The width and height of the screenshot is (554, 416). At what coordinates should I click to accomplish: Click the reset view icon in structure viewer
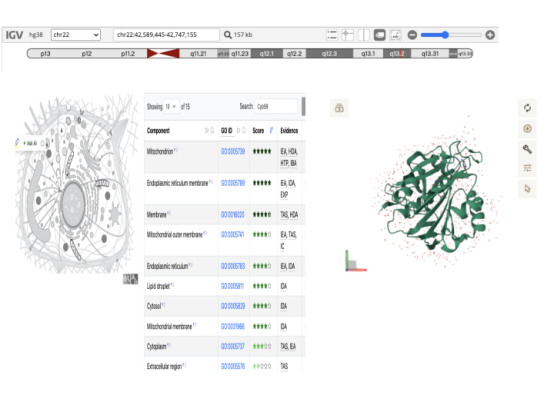click(x=527, y=108)
